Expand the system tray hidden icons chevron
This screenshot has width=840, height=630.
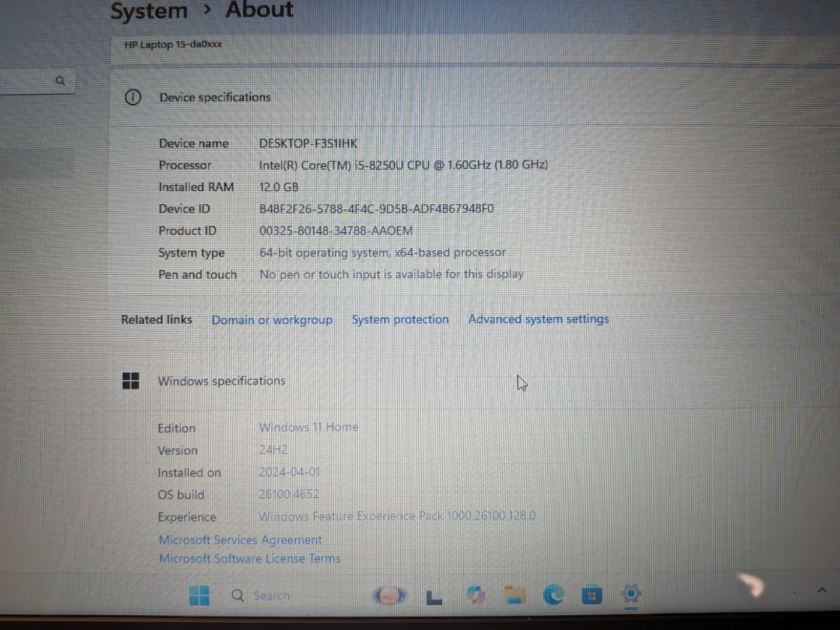tap(822, 590)
